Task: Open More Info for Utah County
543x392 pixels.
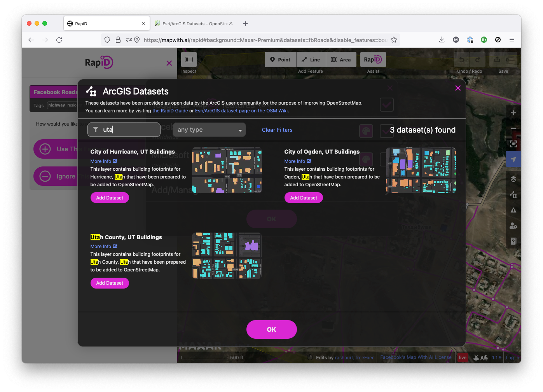Action: point(104,247)
